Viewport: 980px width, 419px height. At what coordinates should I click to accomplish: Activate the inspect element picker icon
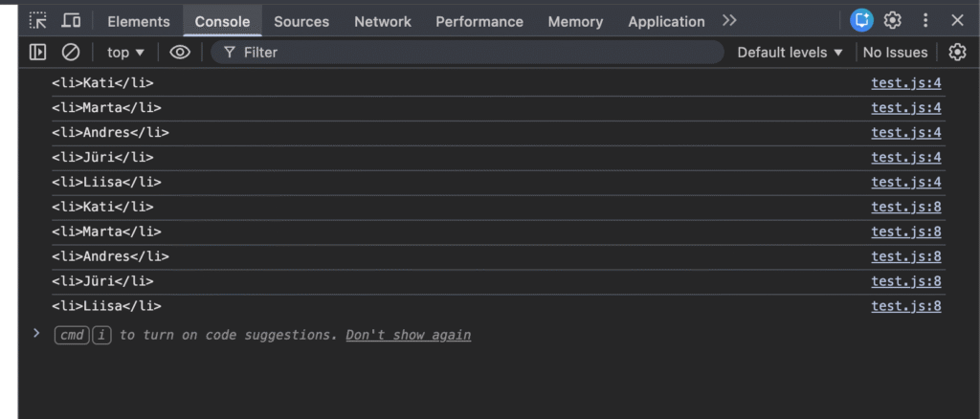pos(38,21)
